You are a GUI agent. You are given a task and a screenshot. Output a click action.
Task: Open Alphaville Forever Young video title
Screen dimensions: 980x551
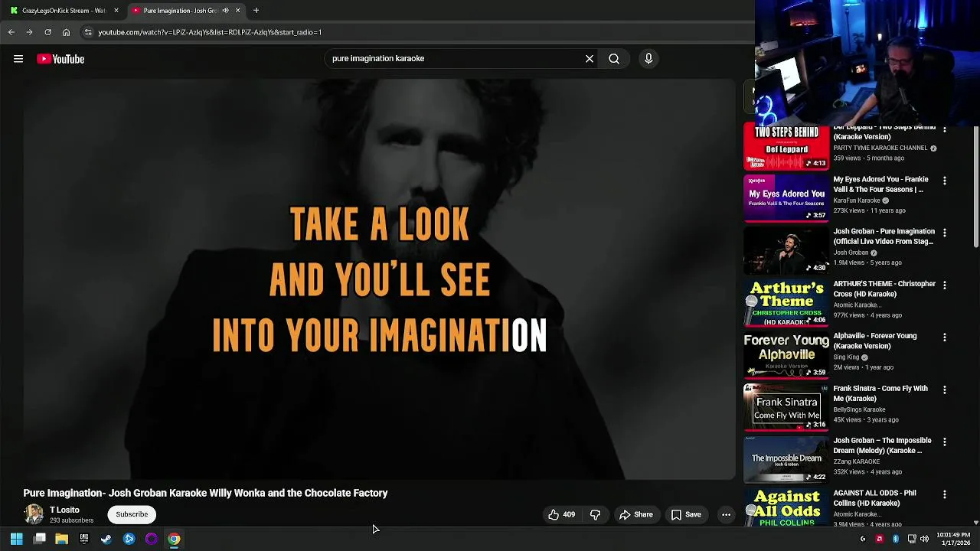click(874, 341)
